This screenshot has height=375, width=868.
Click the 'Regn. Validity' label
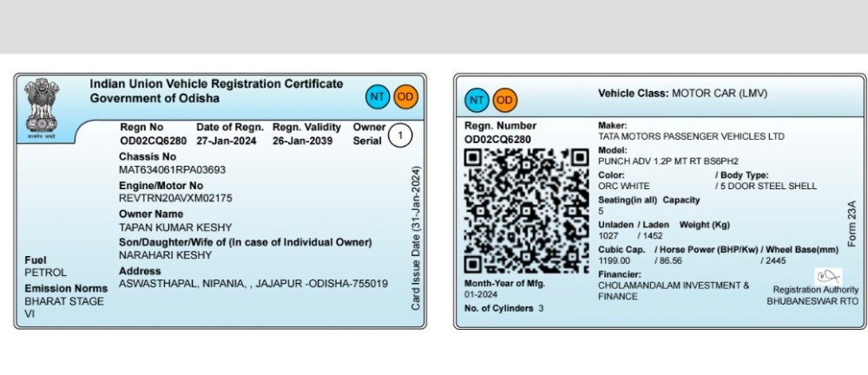point(306,128)
